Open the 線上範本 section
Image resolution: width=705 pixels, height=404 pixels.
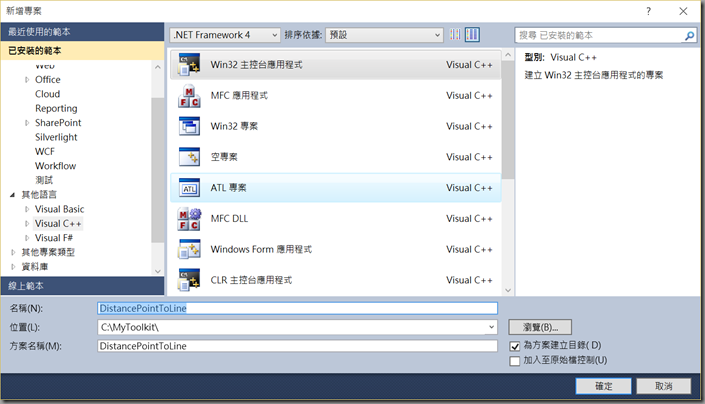coord(82,286)
